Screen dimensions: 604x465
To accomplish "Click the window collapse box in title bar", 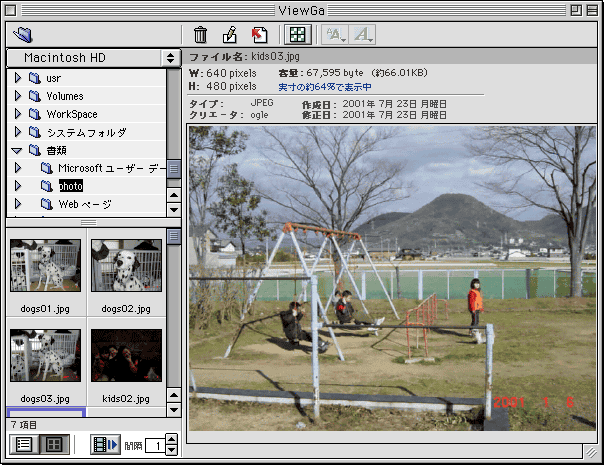I will click(x=592, y=10).
